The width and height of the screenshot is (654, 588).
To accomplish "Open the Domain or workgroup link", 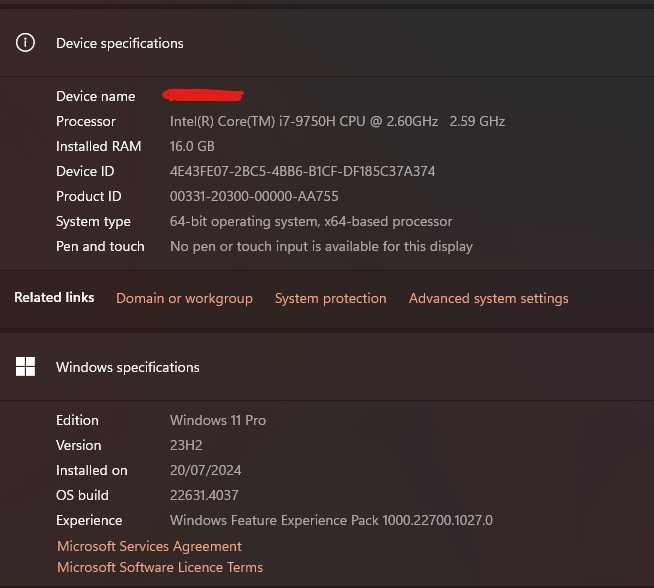I will 184,298.
